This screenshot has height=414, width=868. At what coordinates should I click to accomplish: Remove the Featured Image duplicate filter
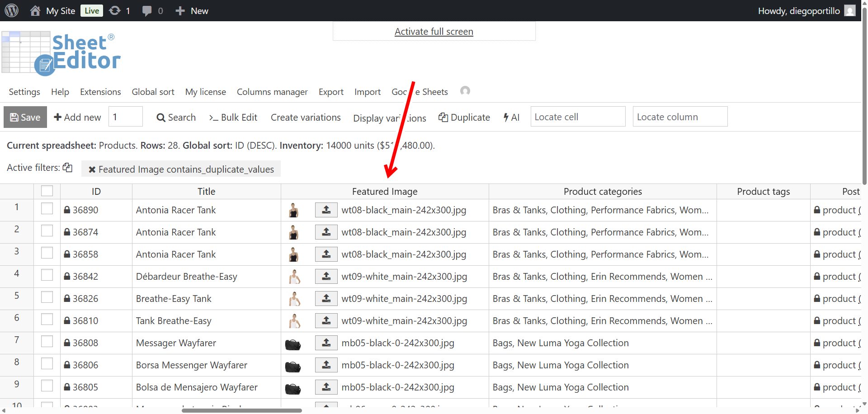coord(92,169)
